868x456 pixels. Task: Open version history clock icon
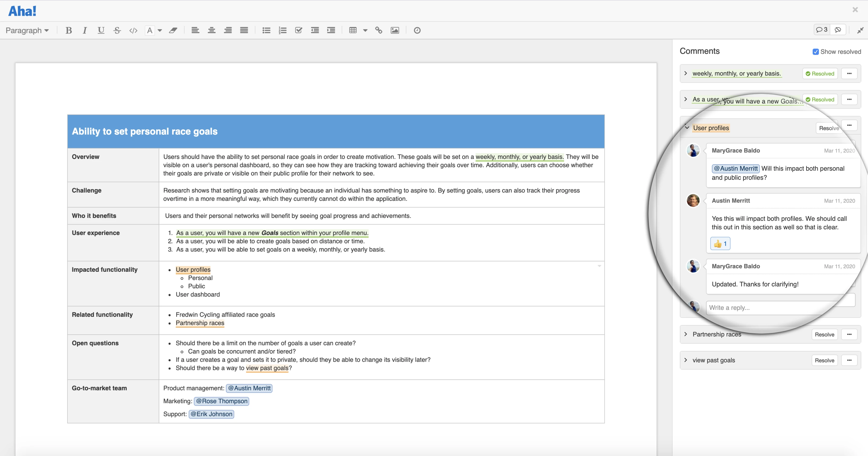(417, 30)
